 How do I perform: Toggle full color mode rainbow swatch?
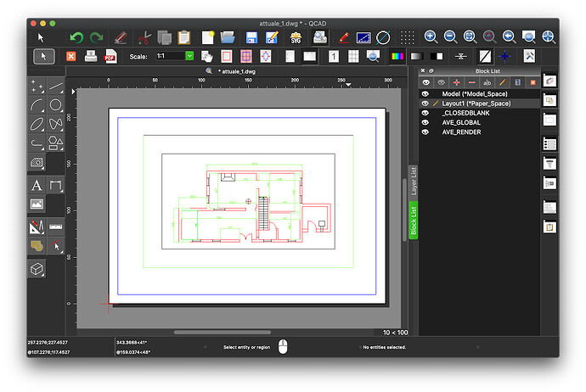point(397,56)
